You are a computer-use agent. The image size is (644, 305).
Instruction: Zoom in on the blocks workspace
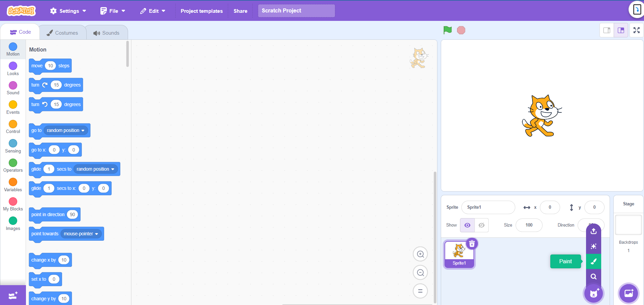[420, 254]
